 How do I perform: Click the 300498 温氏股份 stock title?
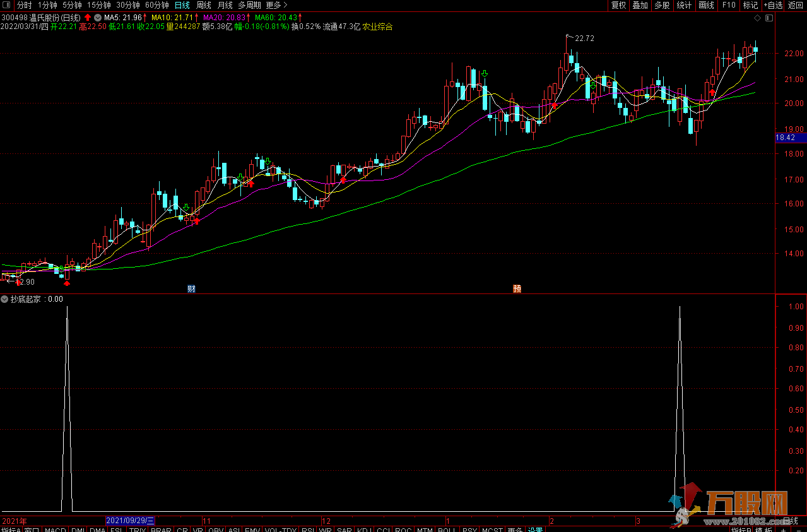pos(41,17)
